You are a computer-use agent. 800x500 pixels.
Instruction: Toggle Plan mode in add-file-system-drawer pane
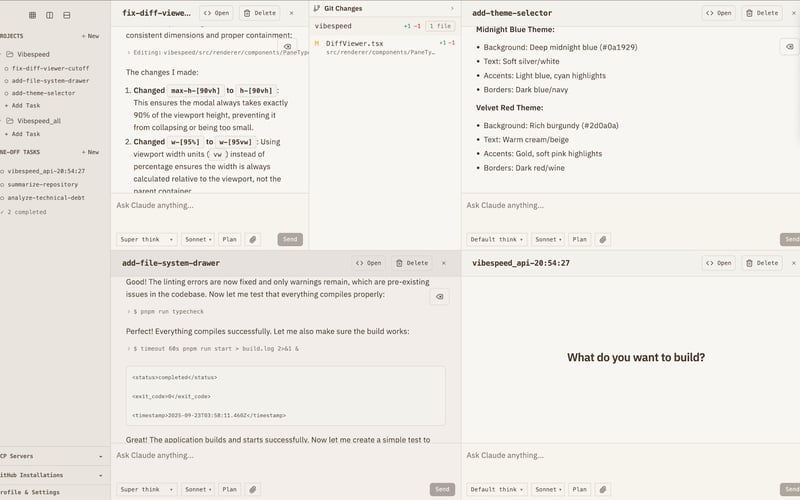click(230, 489)
